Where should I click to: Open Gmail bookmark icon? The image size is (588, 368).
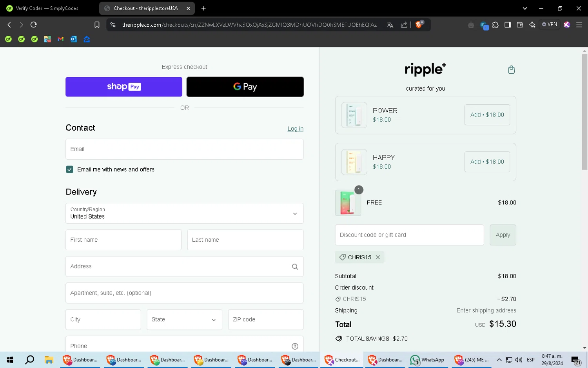(60, 39)
